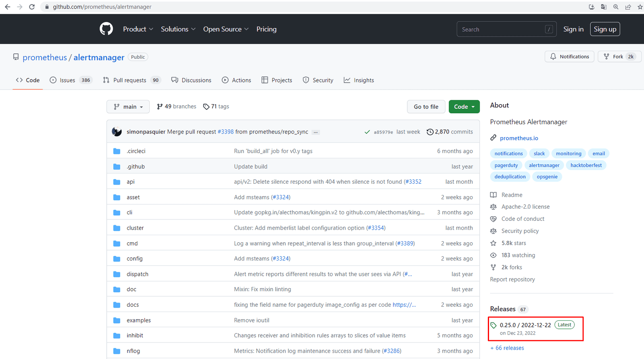Open the .github folder icon
644x359 pixels.
[x=117, y=166]
